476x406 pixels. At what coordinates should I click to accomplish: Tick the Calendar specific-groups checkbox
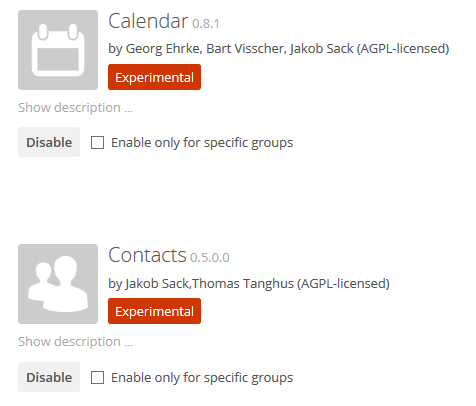click(97, 143)
